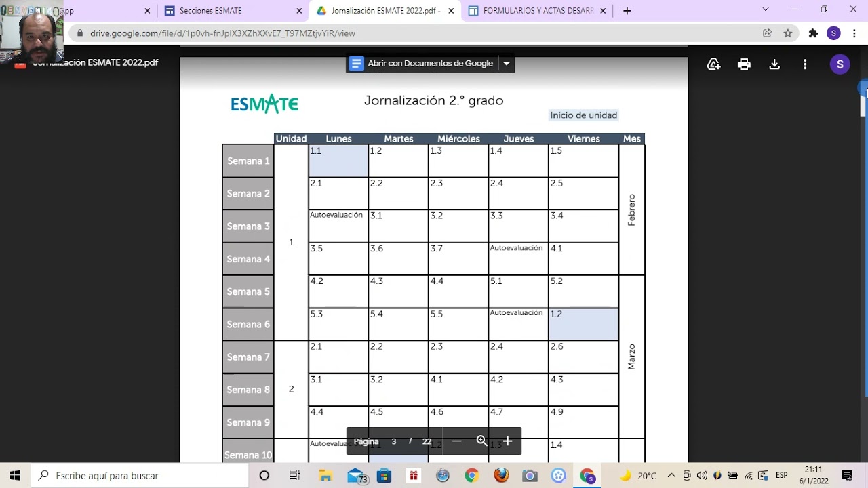Screen dimensions: 868x488
Task: Open File Explorer from the taskbar
Action: click(x=325, y=476)
